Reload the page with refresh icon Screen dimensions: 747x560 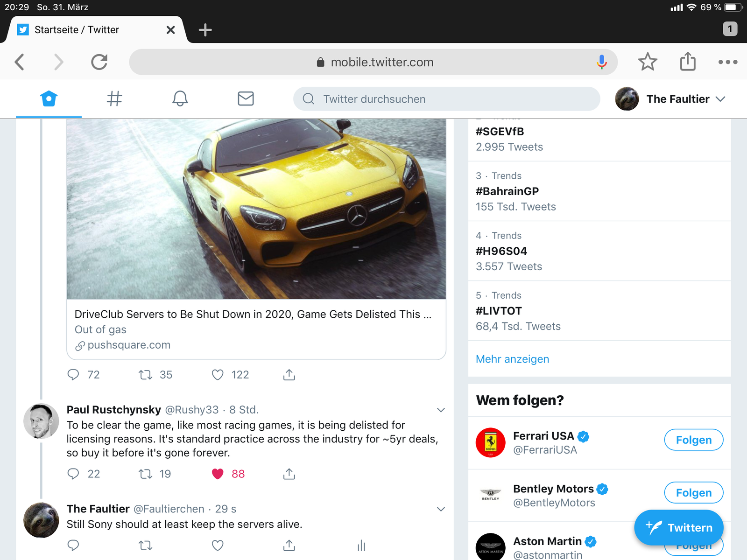point(99,62)
